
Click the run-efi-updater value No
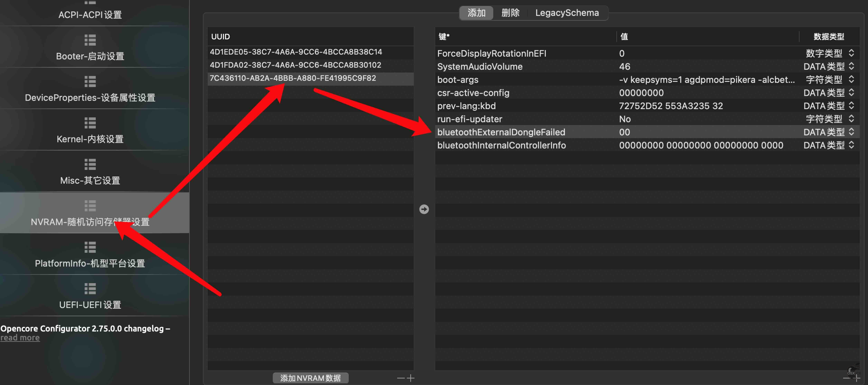coord(625,119)
